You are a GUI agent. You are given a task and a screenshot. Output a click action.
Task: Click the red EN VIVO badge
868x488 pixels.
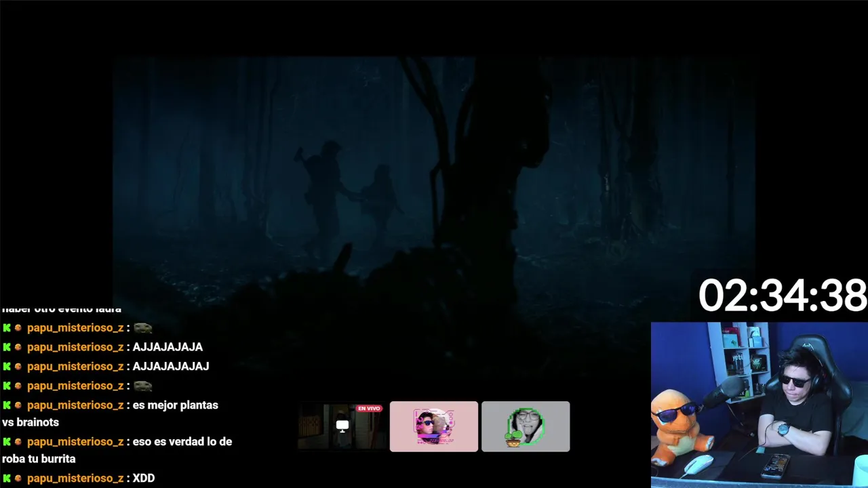pyautogui.click(x=369, y=409)
